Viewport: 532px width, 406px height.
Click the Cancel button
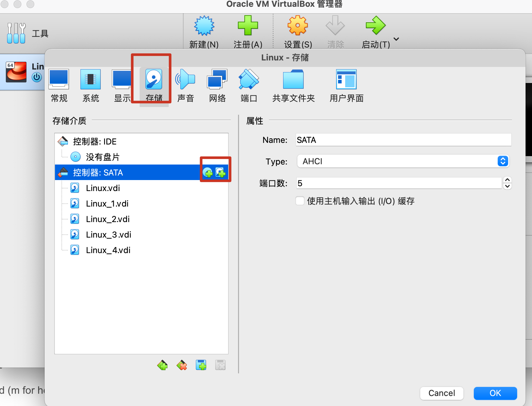[442, 393]
